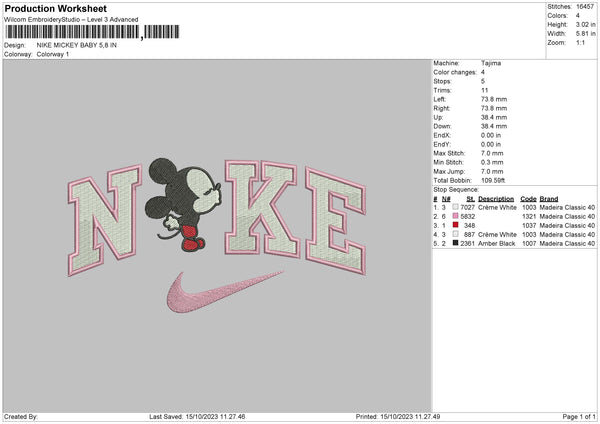Image resolution: width=600 pixels, height=424 pixels.
Task: Click the Max Stitch value 7.0 mm
Action: (x=492, y=153)
